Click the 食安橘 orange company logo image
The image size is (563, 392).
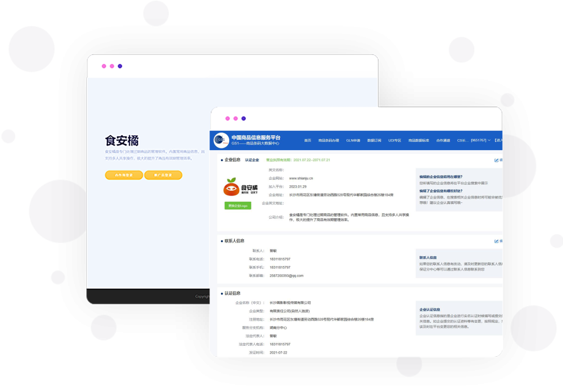click(x=241, y=187)
